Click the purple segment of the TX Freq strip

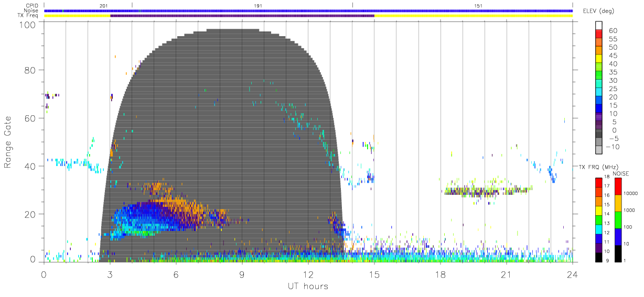click(242, 16)
